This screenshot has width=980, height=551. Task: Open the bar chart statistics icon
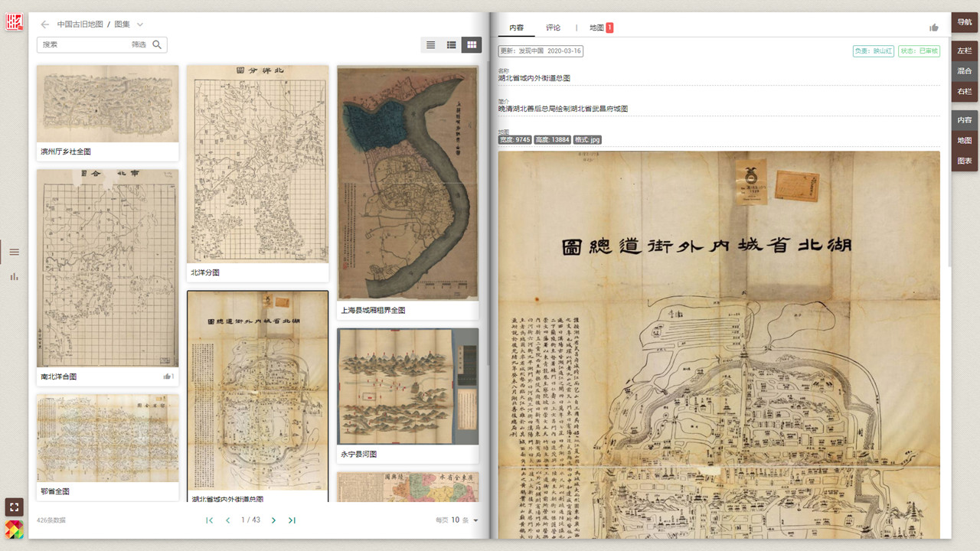[x=14, y=276]
